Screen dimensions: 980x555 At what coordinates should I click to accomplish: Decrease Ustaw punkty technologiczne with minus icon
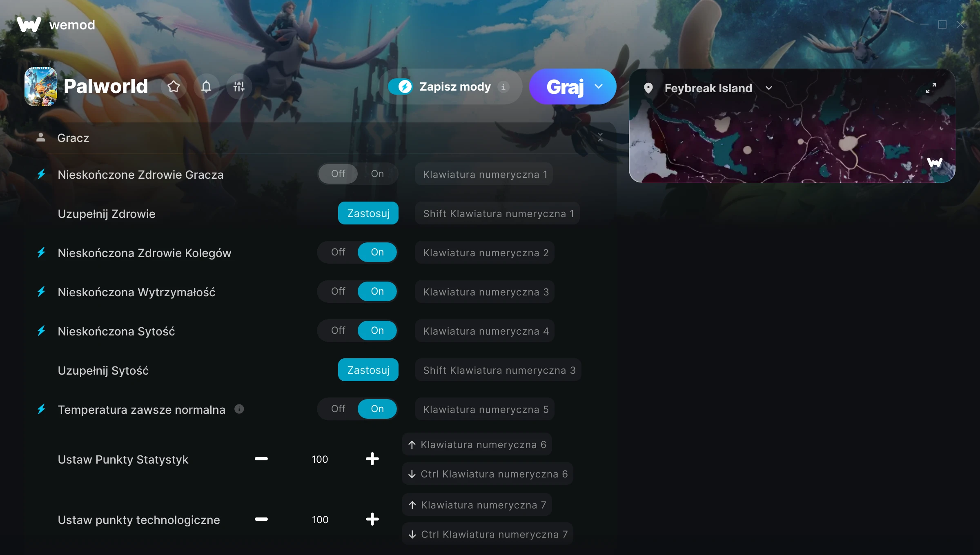pos(261,519)
